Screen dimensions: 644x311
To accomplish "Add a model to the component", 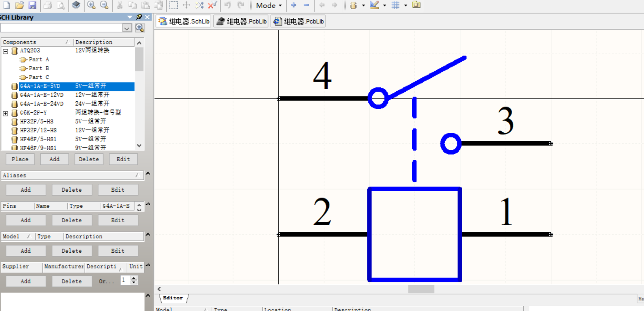I will pyautogui.click(x=26, y=251).
